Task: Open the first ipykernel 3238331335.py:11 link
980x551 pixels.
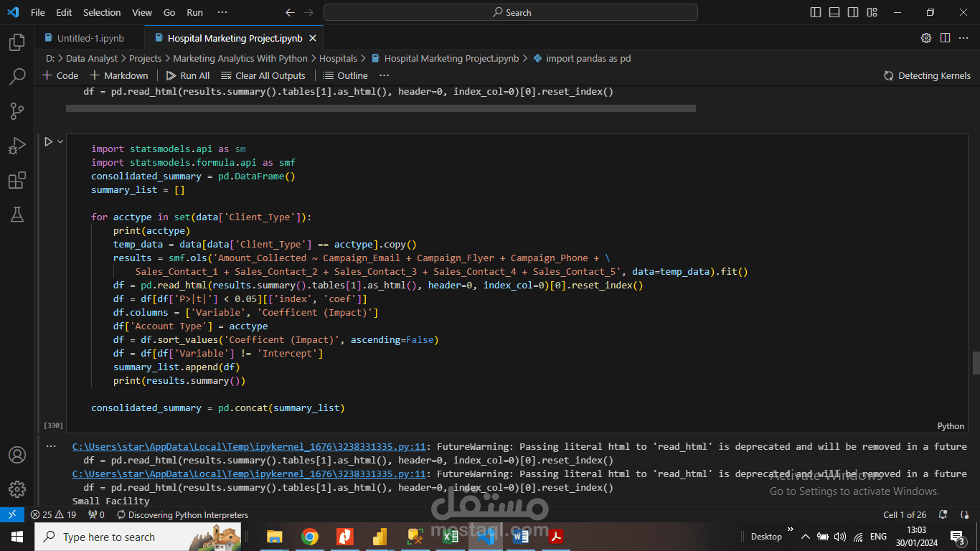Action: pos(249,446)
